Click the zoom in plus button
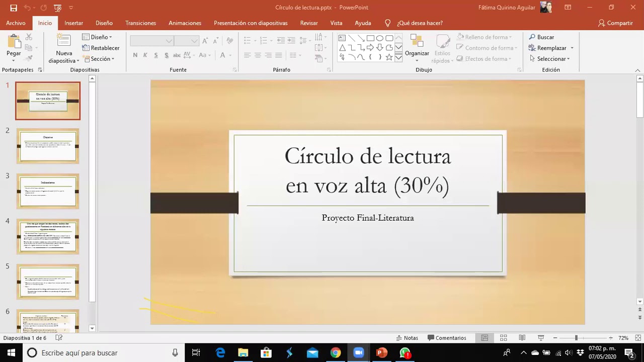 tap(611, 338)
